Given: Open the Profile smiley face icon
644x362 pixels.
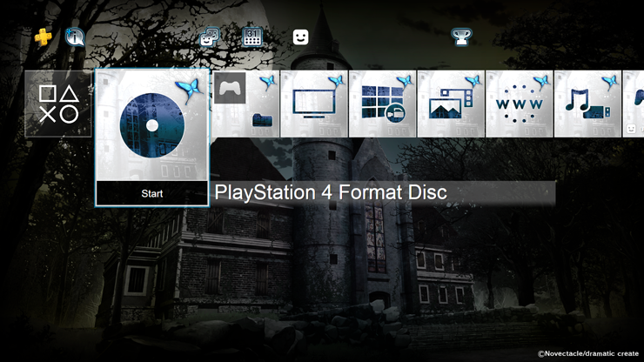Looking at the screenshot, I should [x=300, y=37].
